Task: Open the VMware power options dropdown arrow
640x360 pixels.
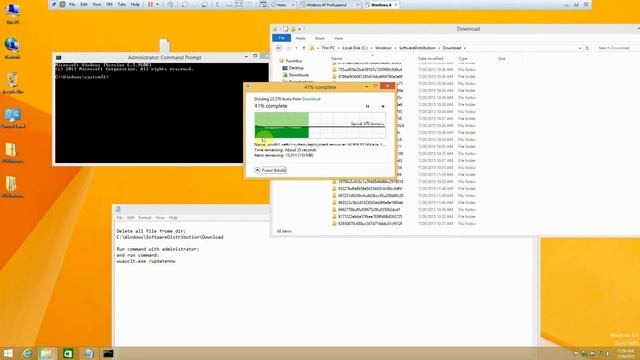Action: pyautogui.click(x=158, y=4)
